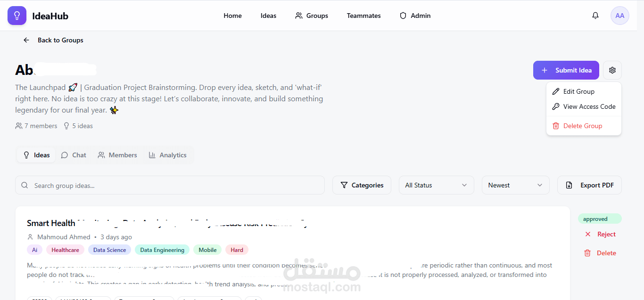This screenshot has height=300, width=644.
Task: Click the lightbulb icon next to 5 ideas
Action: point(66,126)
